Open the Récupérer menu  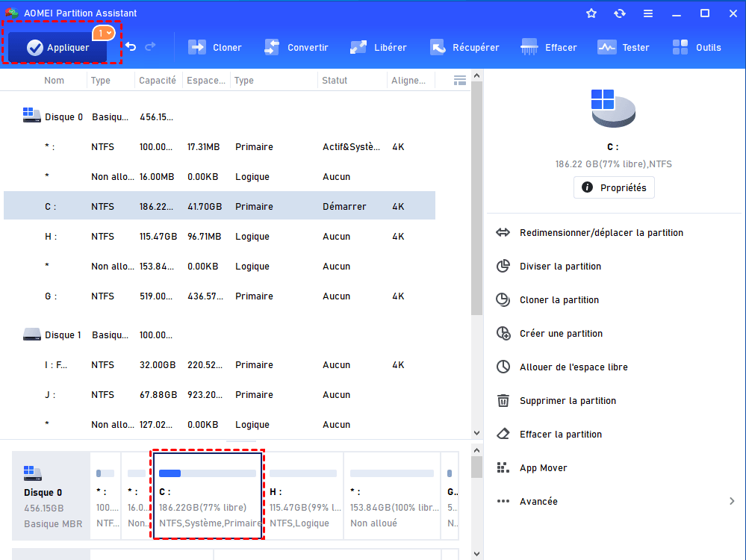tap(464, 48)
